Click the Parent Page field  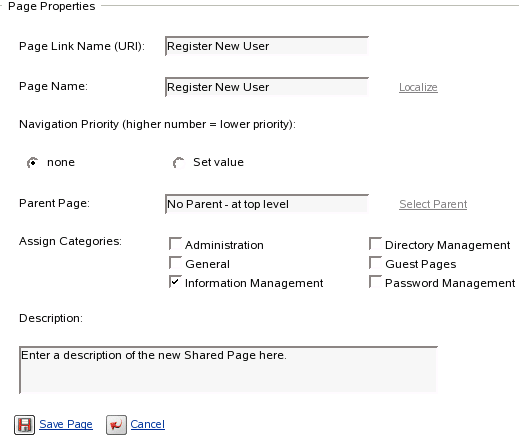(267, 204)
